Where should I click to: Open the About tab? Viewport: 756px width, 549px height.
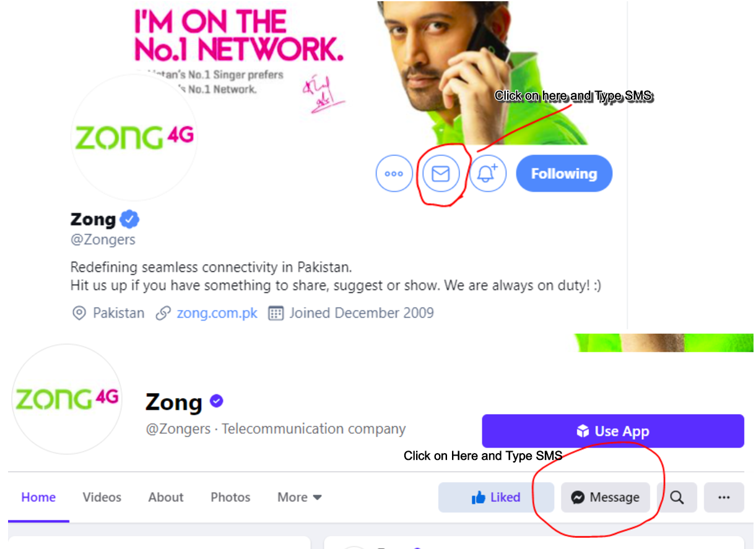click(x=165, y=497)
